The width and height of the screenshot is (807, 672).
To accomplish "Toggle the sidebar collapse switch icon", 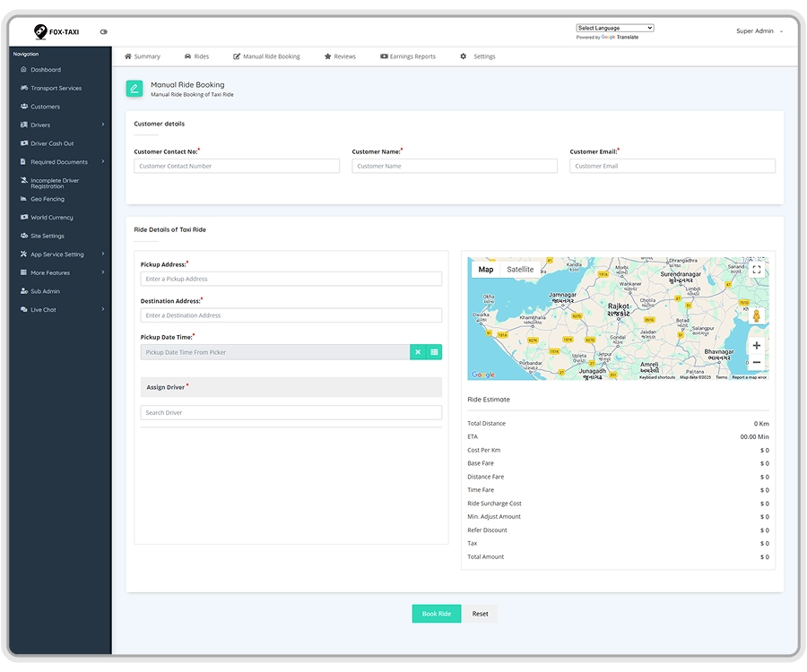I will tap(103, 32).
